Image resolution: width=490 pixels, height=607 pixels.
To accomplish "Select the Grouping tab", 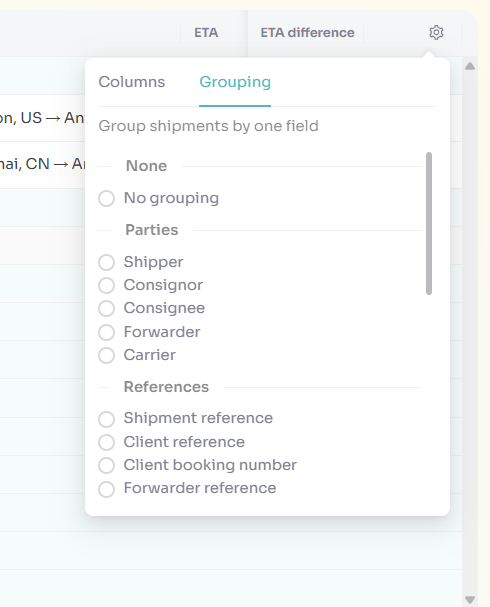I will pyautogui.click(x=235, y=82).
